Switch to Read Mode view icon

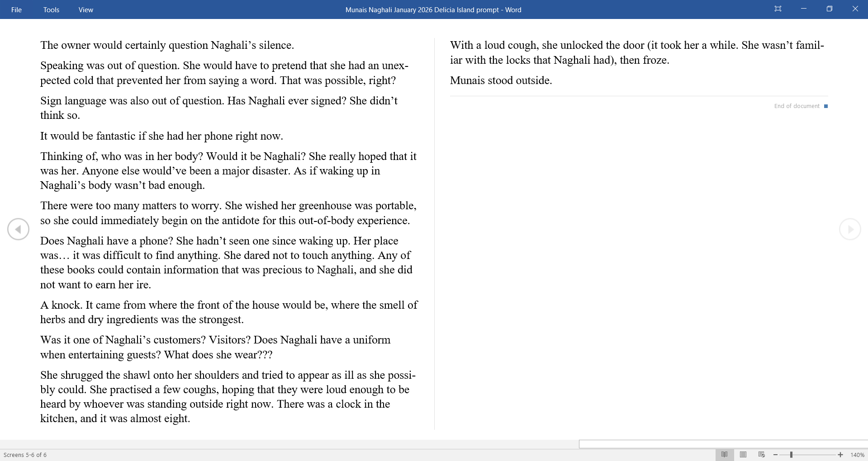click(724, 455)
